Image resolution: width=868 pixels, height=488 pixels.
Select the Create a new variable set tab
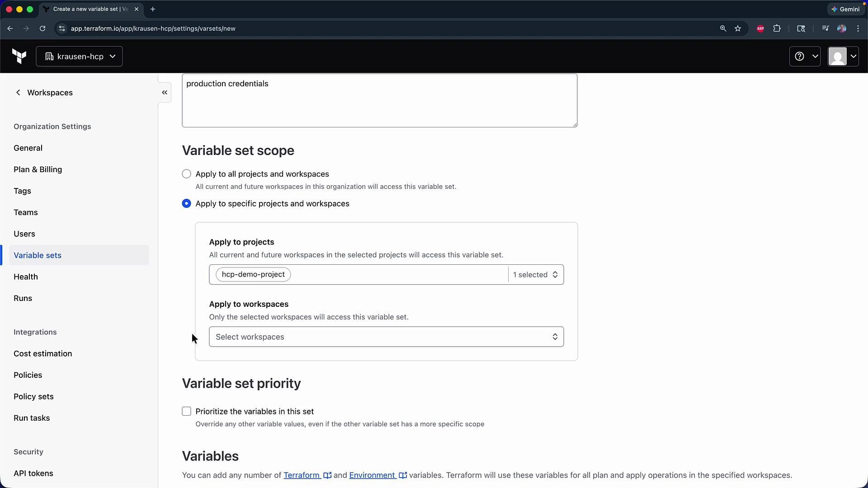pyautogui.click(x=90, y=9)
